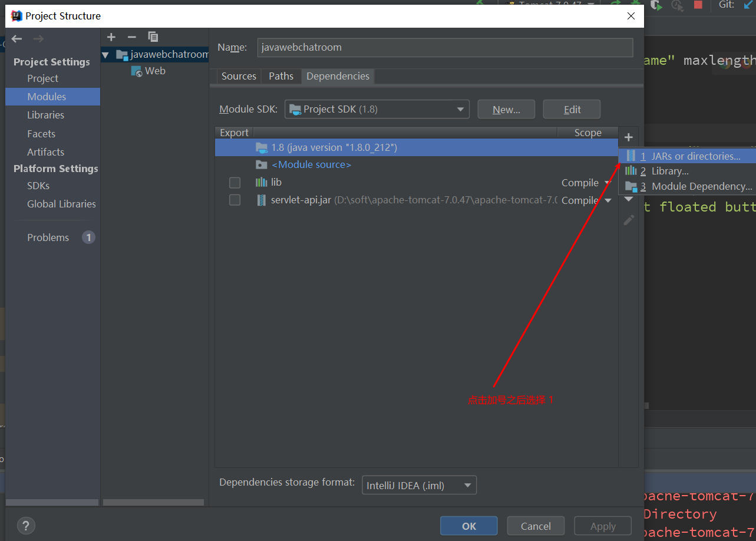Switch to the Sources tab
The width and height of the screenshot is (756, 541).
tap(239, 76)
